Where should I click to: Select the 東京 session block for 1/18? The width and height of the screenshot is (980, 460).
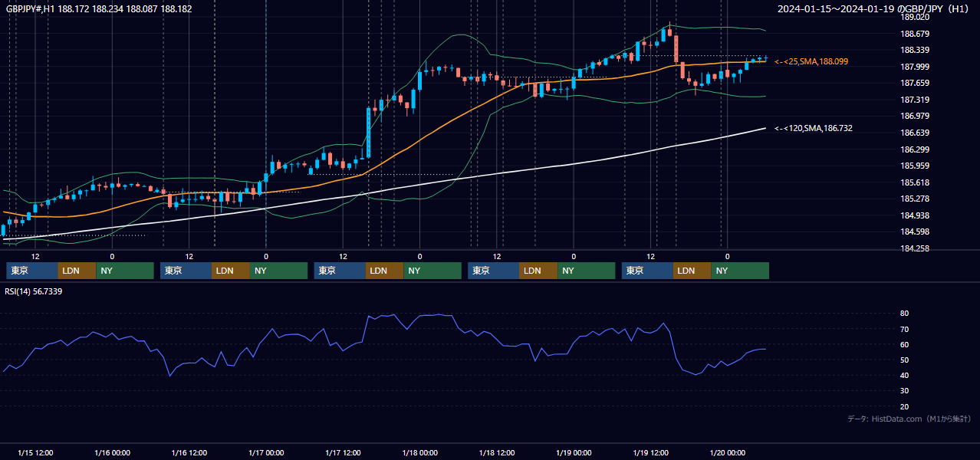pyautogui.click(x=494, y=271)
